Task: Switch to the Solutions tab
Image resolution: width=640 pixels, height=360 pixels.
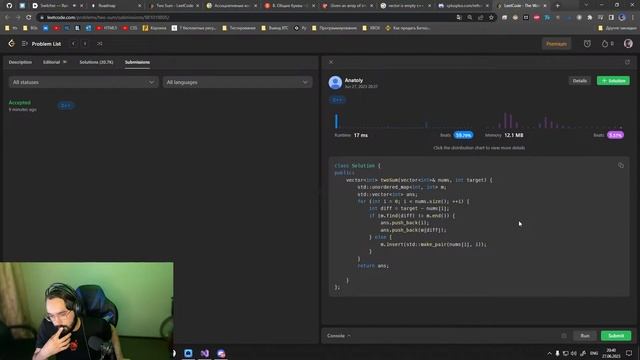Action: click(x=96, y=62)
